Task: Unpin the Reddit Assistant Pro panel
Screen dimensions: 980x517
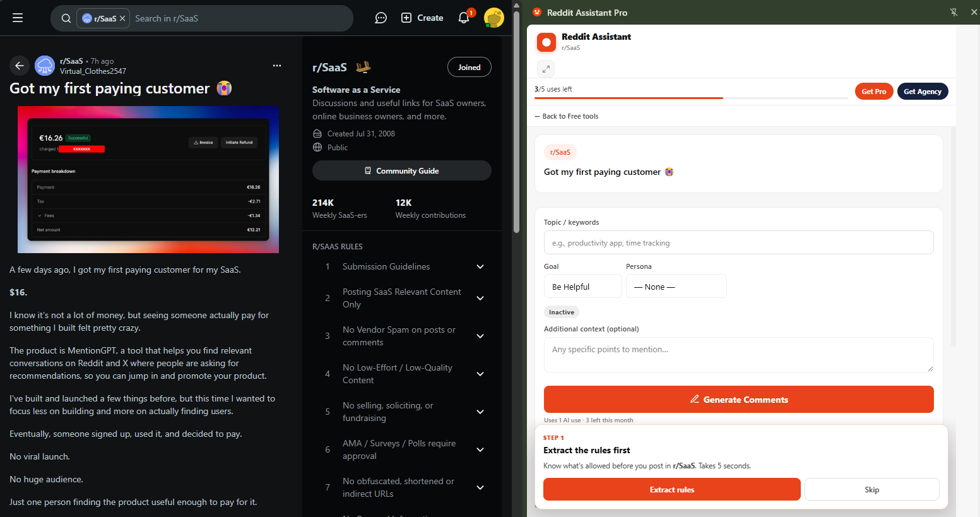Action: pos(953,12)
